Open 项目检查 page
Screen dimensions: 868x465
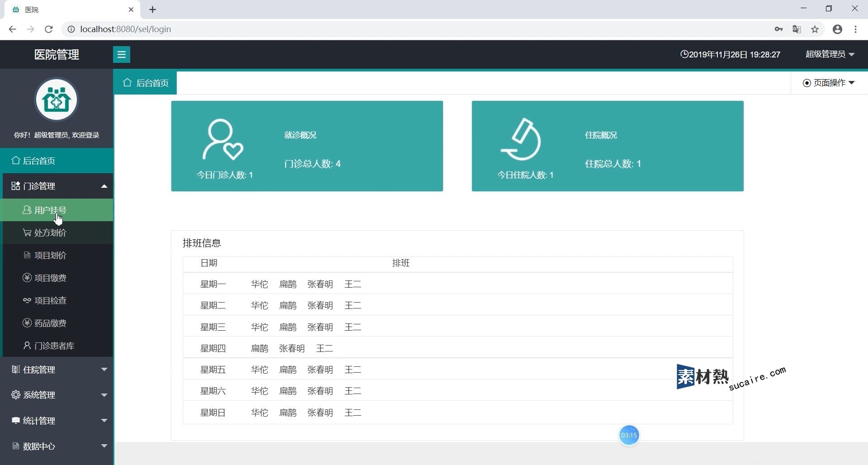[57, 300]
